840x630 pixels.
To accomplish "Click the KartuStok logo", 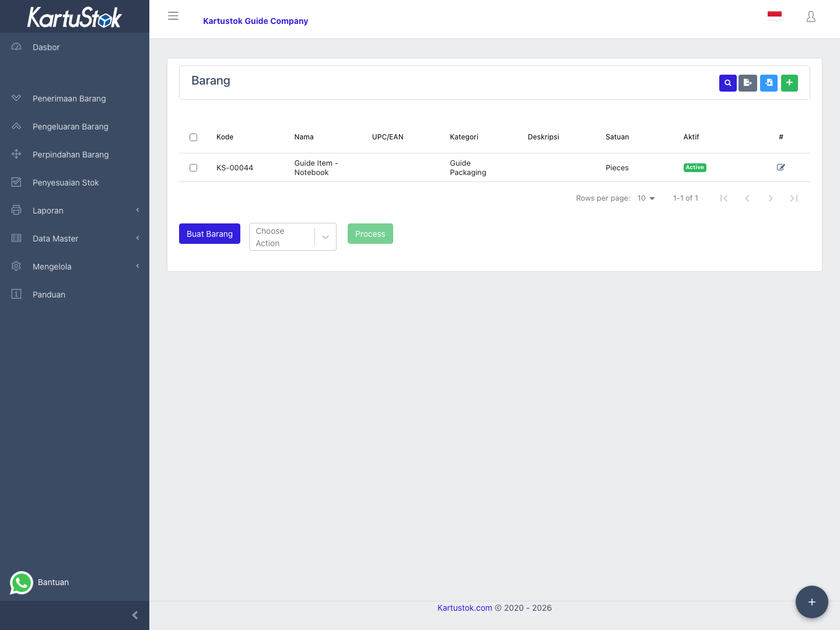I will [x=75, y=17].
